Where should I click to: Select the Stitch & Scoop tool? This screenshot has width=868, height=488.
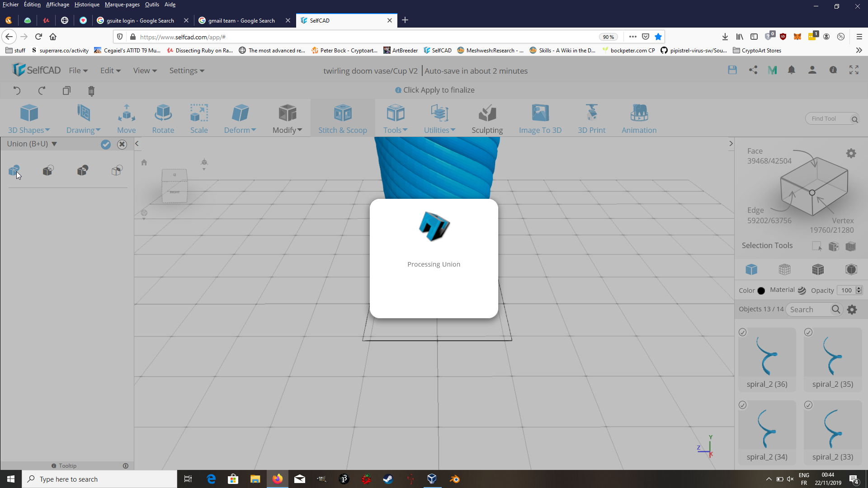pyautogui.click(x=343, y=119)
